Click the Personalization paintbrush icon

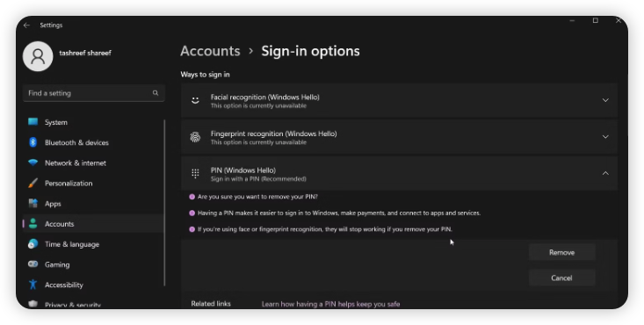click(x=33, y=183)
